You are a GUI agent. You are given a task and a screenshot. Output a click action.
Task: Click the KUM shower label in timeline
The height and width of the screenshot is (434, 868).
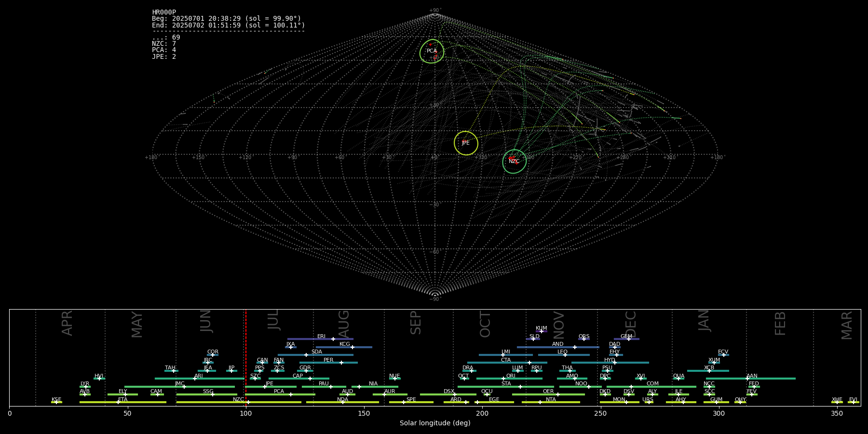click(x=542, y=328)
